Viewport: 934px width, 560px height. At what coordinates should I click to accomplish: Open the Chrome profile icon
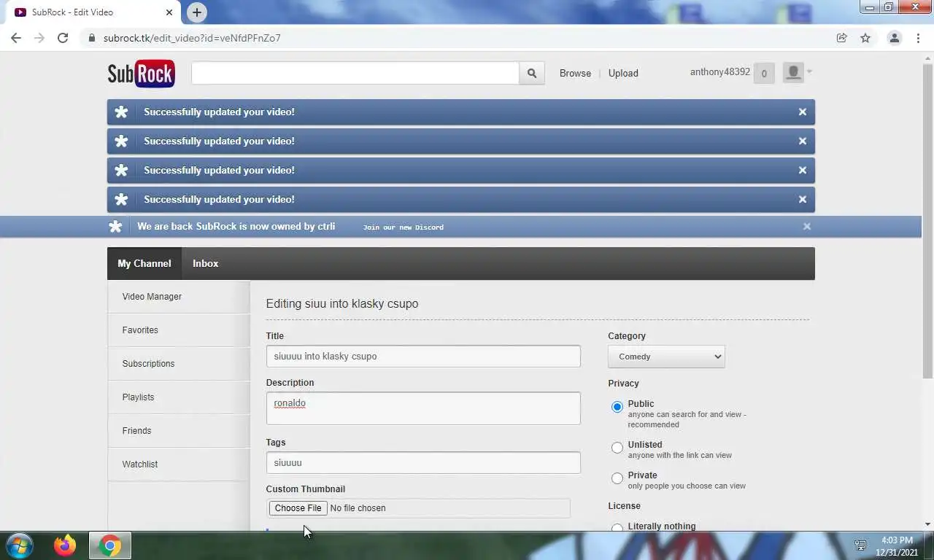pos(894,38)
